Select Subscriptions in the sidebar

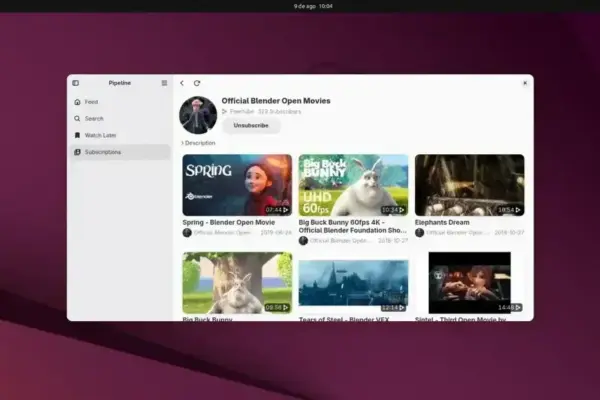click(x=120, y=152)
